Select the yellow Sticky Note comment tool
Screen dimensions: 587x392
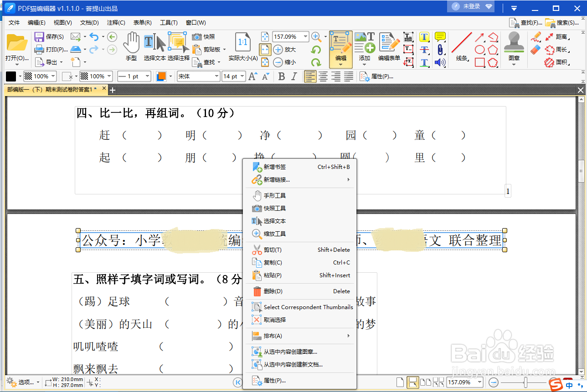point(440,37)
